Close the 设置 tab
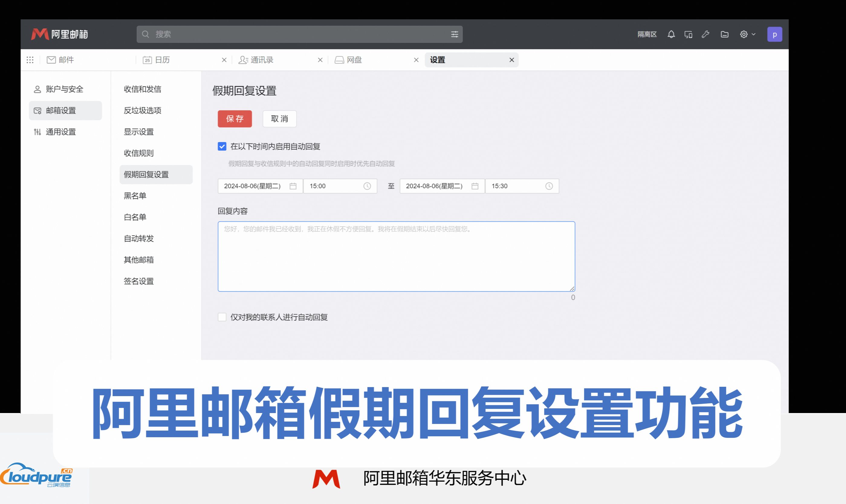Screen dimensions: 846x504 (x=512, y=60)
